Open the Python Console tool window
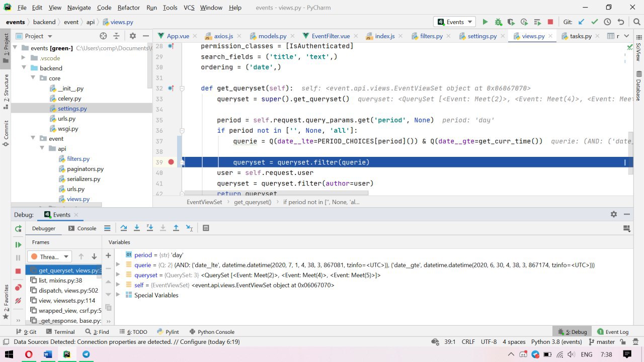This screenshot has height=362, width=644. coord(211,332)
